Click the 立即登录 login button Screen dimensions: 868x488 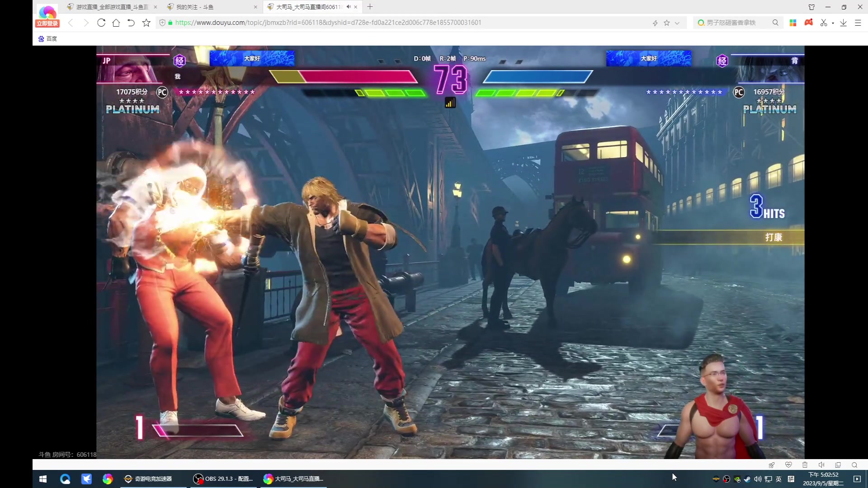(47, 23)
